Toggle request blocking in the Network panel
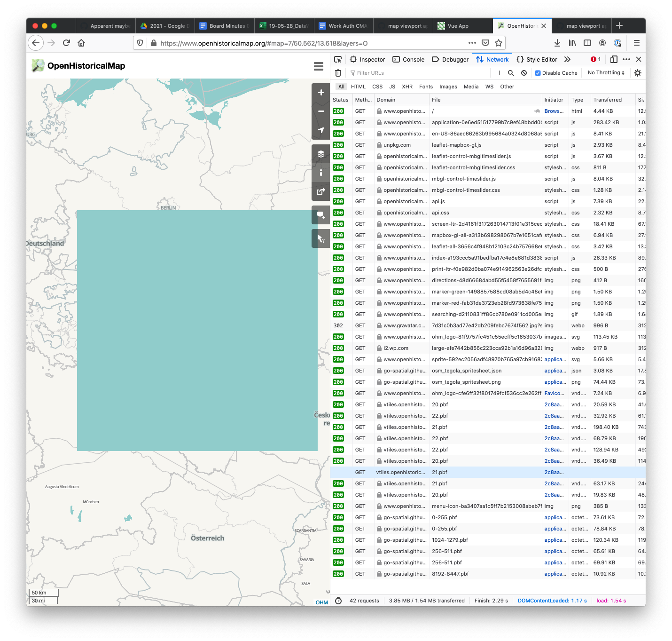The height and width of the screenshot is (641, 672). click(x=524, y=73)
